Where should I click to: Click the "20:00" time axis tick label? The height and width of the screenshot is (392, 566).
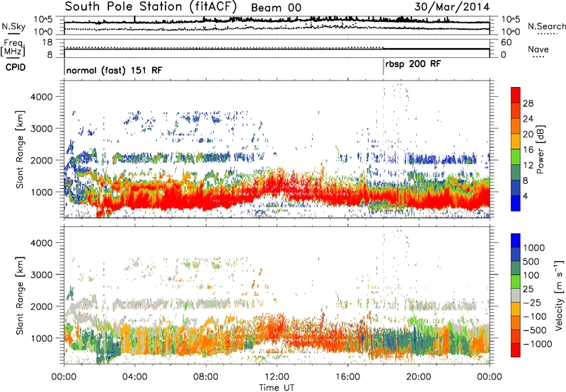419,377
